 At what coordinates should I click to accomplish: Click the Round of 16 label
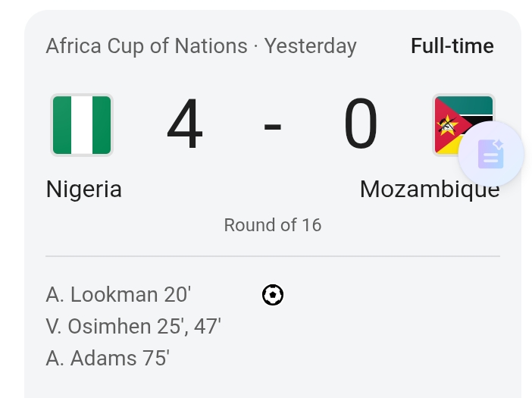[x=273, y=225]
